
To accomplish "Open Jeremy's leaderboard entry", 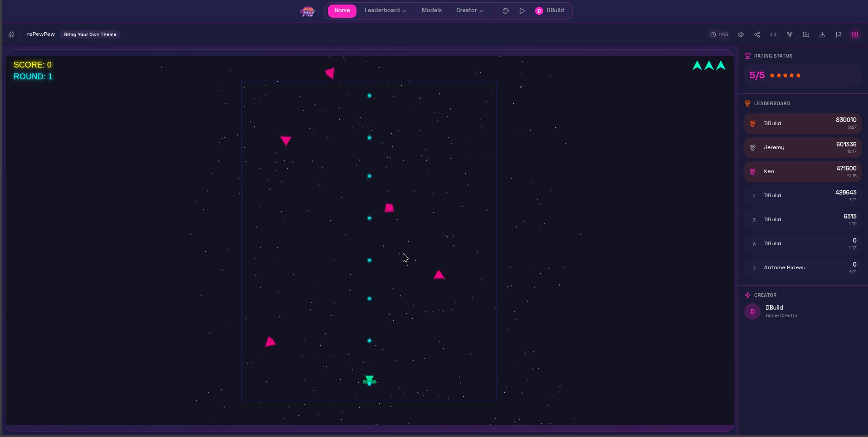I will pyautogui.click(x=802, y=147).
